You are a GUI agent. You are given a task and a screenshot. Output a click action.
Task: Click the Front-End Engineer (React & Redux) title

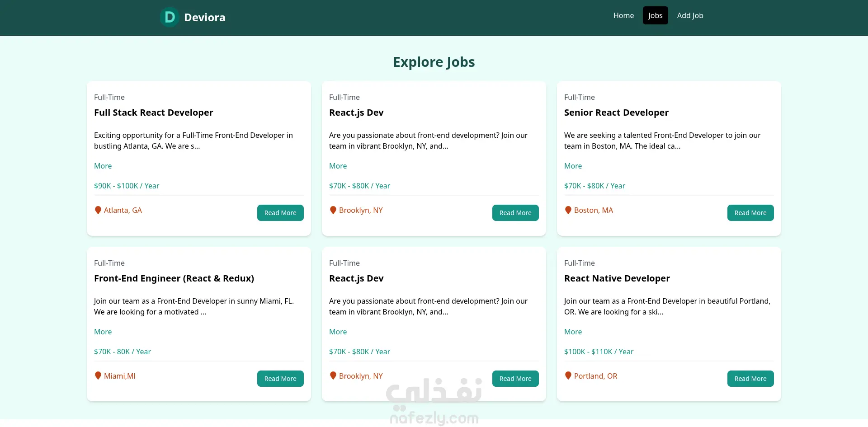174,278
